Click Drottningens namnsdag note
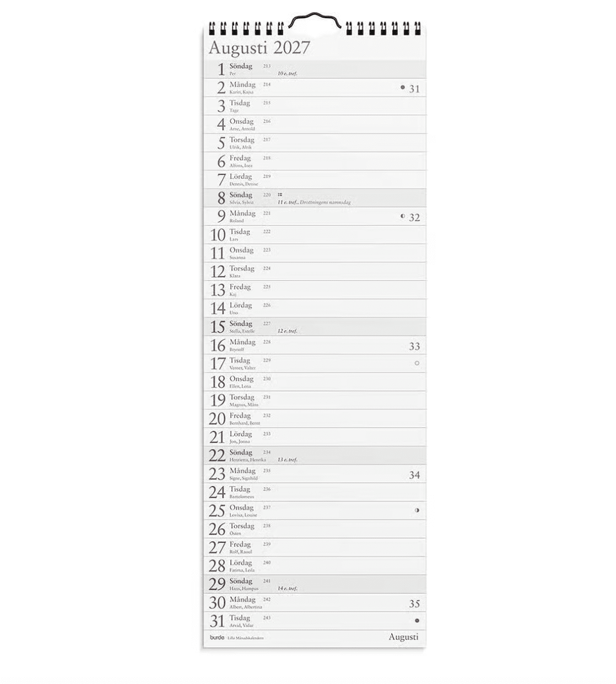Image resolution: width=616 pixels, height=684 pixels. point(326,202)
